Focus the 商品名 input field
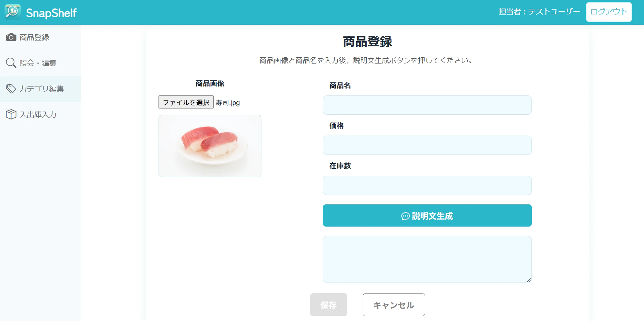 427,105
